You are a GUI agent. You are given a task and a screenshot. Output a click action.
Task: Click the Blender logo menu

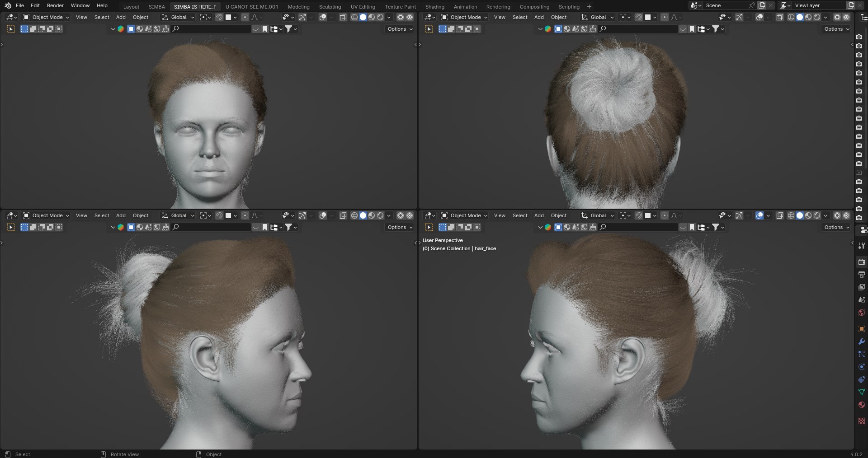tap(8, 5)
